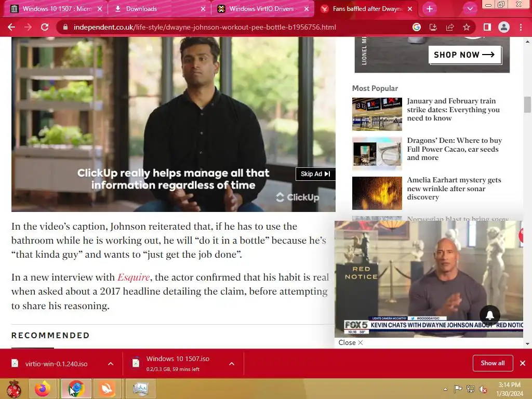532x399 pixels.
Task: Open virtio-win-0.1.240.iso download item
Action: click(x=56, y=364)
